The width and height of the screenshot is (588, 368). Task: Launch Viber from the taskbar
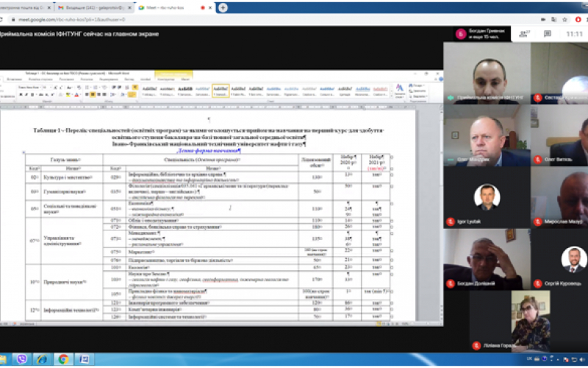click(x=22, y=359)
